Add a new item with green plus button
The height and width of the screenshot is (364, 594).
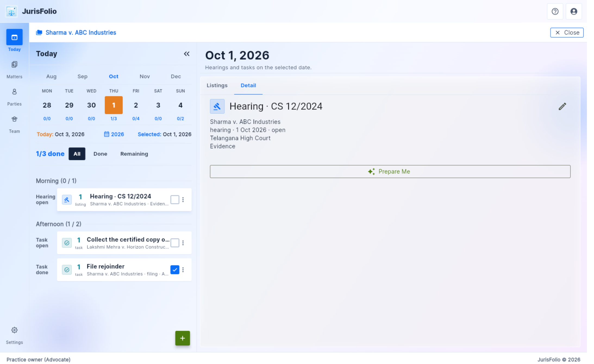182,338
